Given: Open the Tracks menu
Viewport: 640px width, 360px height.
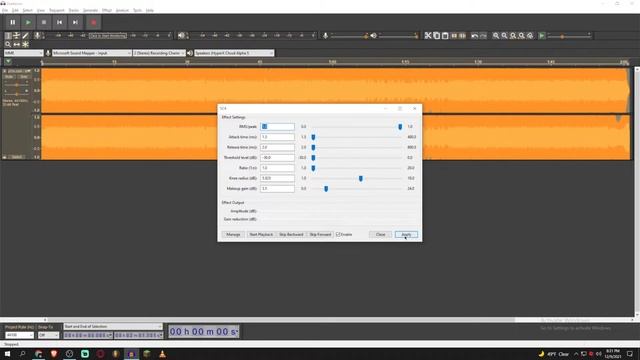Looking at the screenshot, I should coord(74,10).
